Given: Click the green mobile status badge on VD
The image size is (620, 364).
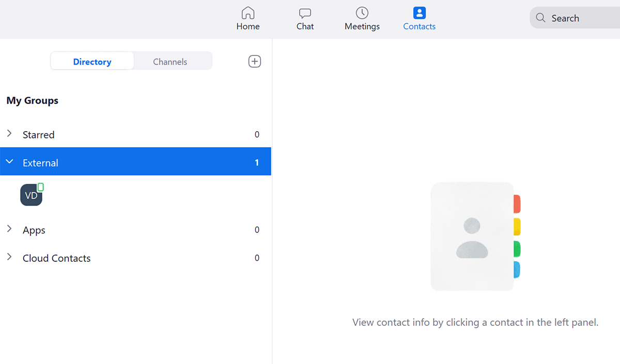Looking at the screenshot, I should click(40, 187).
